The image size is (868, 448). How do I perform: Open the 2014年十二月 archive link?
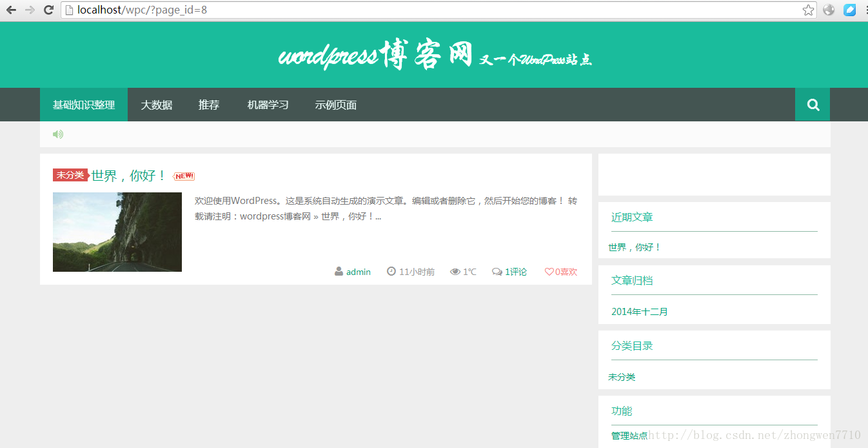coord(640,312)
